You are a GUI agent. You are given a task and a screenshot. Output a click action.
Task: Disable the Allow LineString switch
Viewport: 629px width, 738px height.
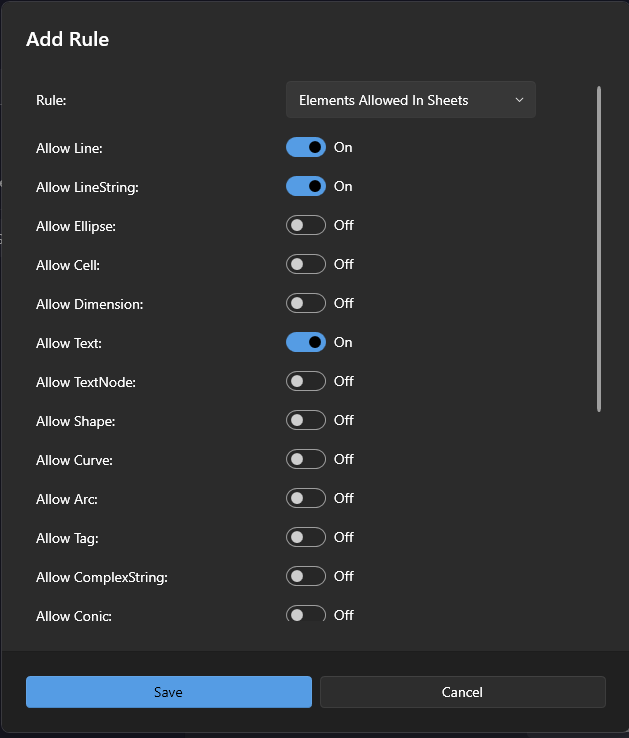point(306,186)
